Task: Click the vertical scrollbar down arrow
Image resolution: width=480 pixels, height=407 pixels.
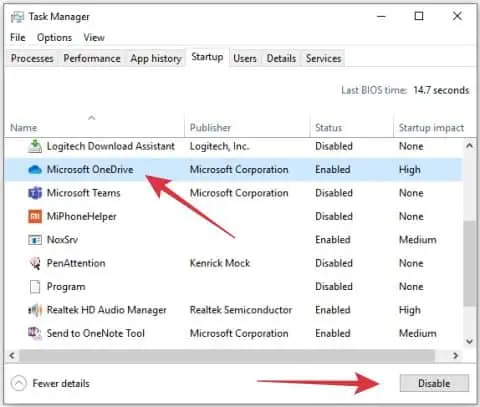Action: coord(469,341)
